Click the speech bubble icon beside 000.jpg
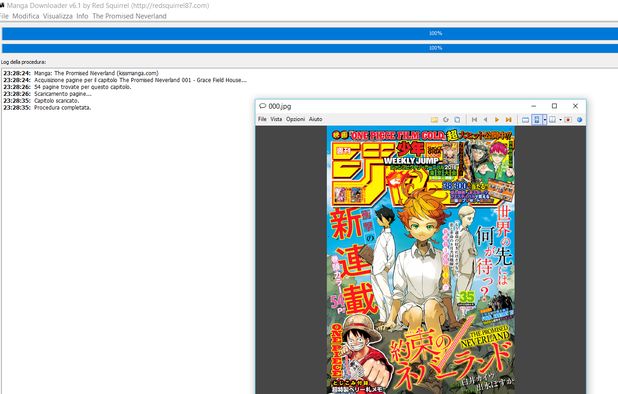The width and height of the screenshot is (618, 394). click(262, 106)
